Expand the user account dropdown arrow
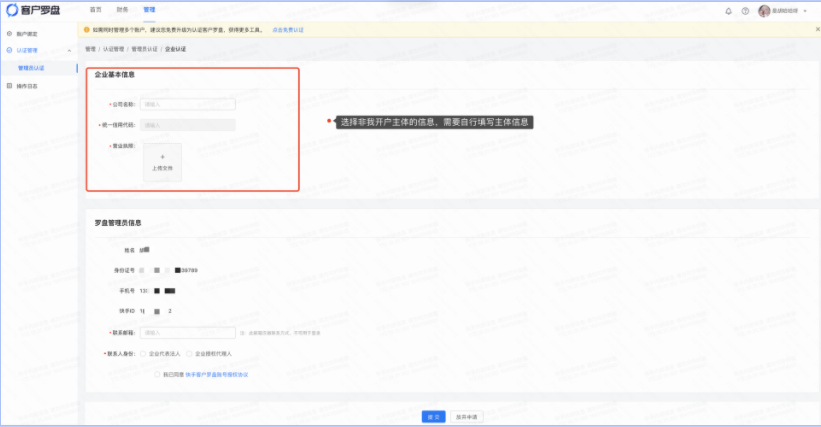This screenshot has height=427, width=821. pos(805,11)
